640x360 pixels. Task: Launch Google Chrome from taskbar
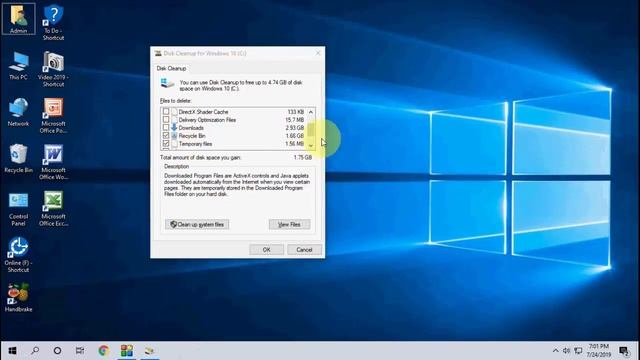click(x=104, y=351)
